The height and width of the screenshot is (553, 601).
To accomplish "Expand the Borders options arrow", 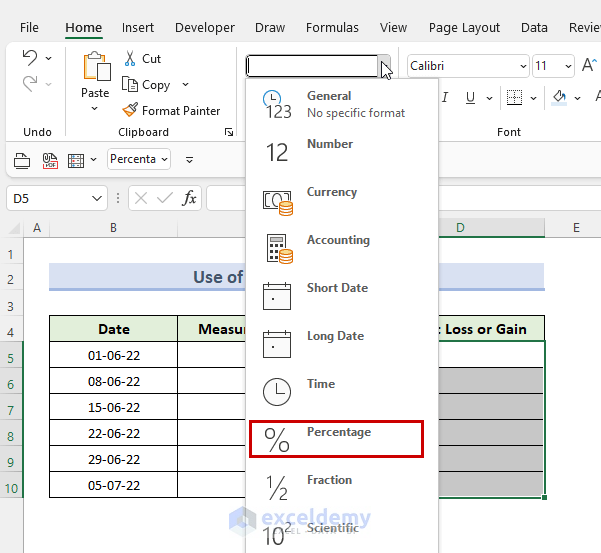I will [x=534, y=98].
